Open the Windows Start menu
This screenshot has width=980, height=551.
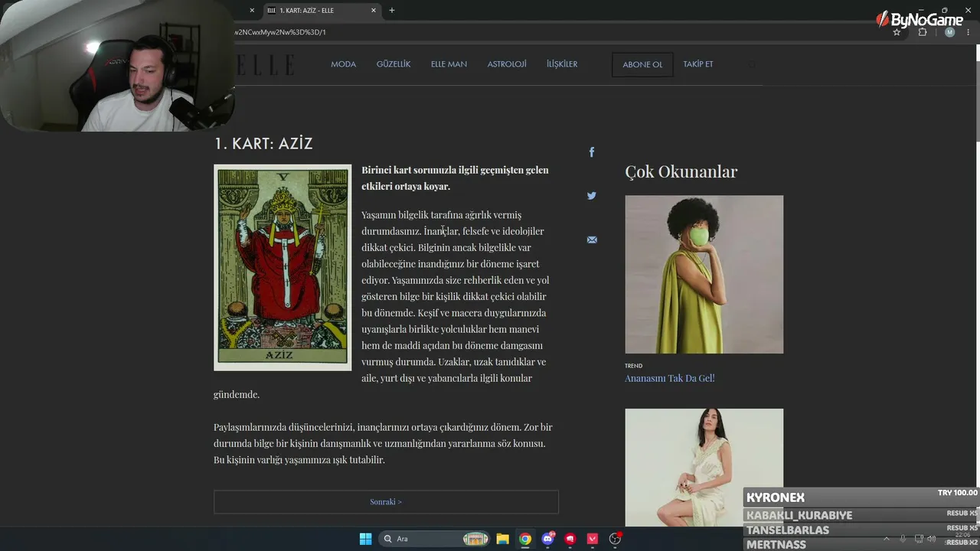point(365,539)
